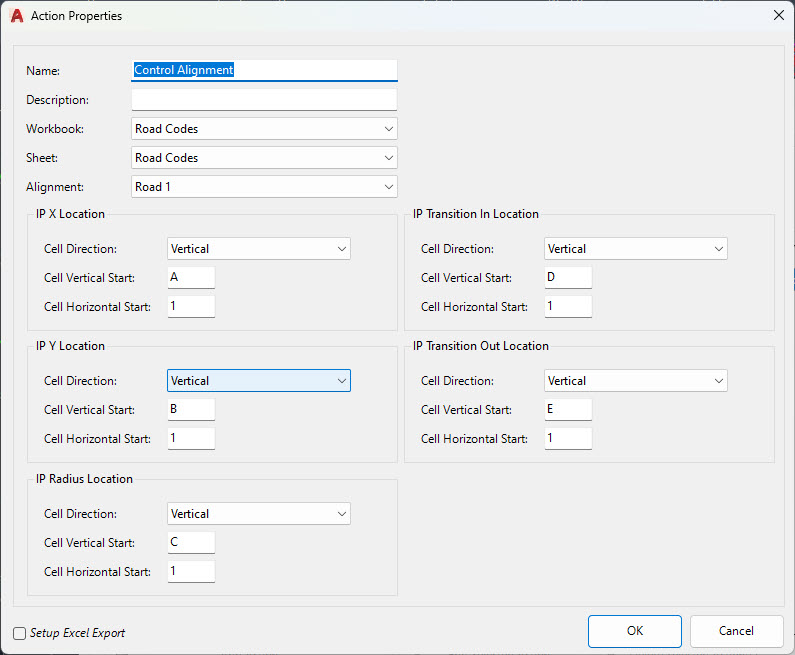Click the Transition In Cell Vertical Start field D
795x655 pixels.
point(568,278)
